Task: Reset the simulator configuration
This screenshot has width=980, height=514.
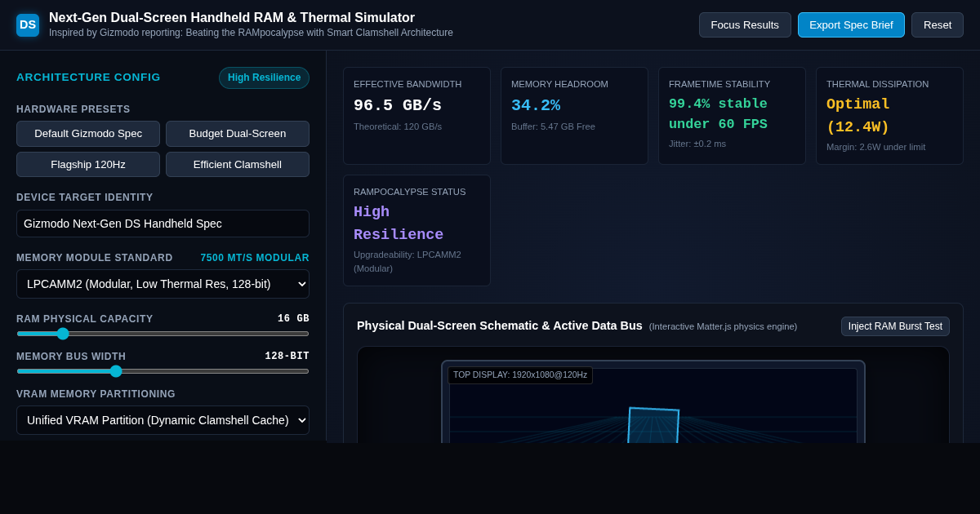Action: 938,24
